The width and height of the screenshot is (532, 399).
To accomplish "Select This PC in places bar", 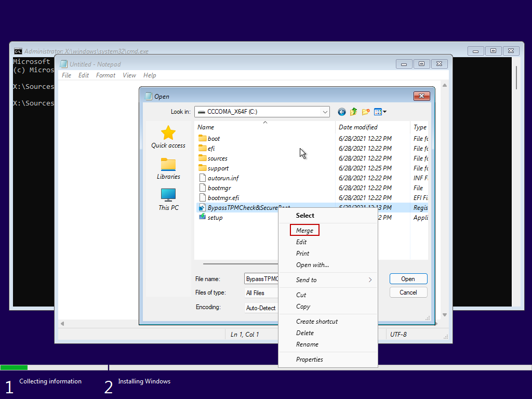I will coord(168,199).
